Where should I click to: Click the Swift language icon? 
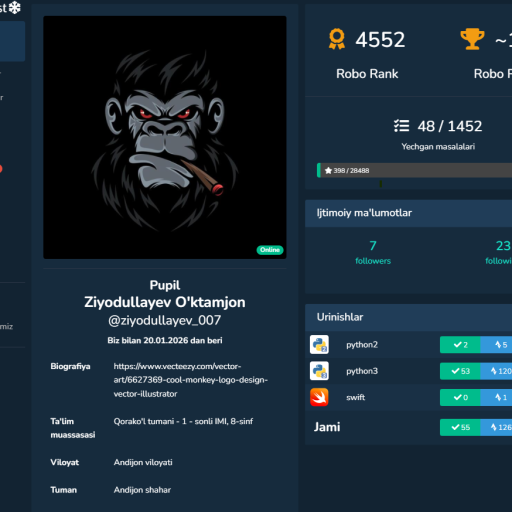pyautogui.click(x=319, y=397)
